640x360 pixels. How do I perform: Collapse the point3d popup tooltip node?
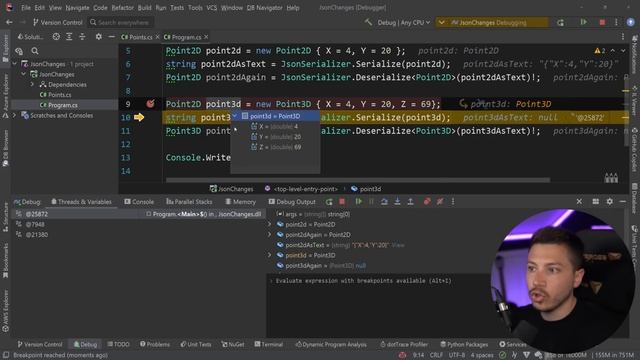[x=235, y=116]
